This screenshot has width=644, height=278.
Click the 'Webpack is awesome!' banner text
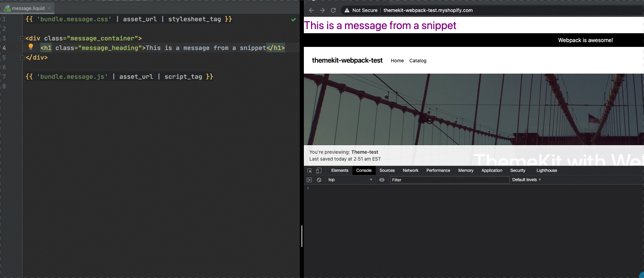[585, 40]
